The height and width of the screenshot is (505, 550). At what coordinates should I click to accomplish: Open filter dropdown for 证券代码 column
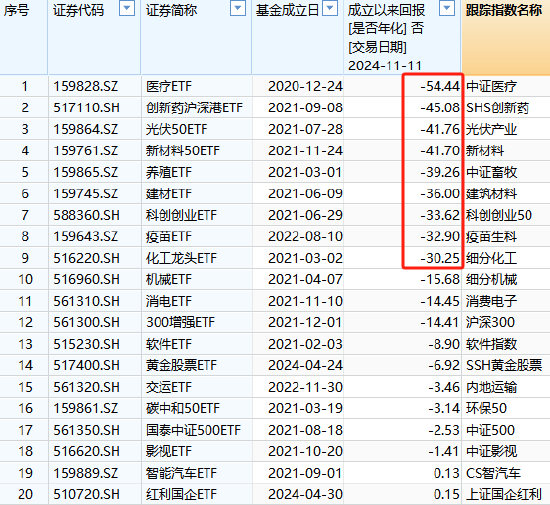click(127, 8)
